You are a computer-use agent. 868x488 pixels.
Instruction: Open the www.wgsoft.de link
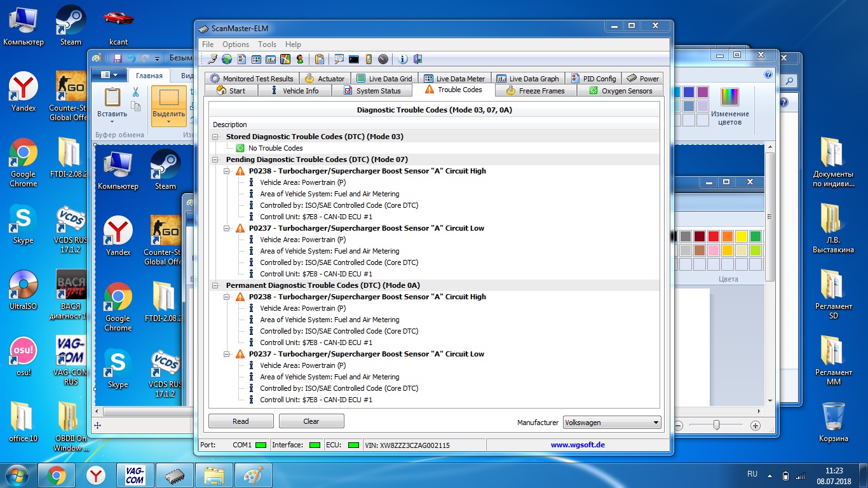point(577,445)
